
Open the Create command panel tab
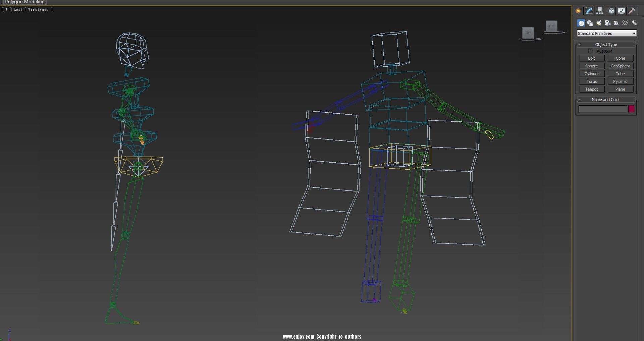(x=579, y=11)
